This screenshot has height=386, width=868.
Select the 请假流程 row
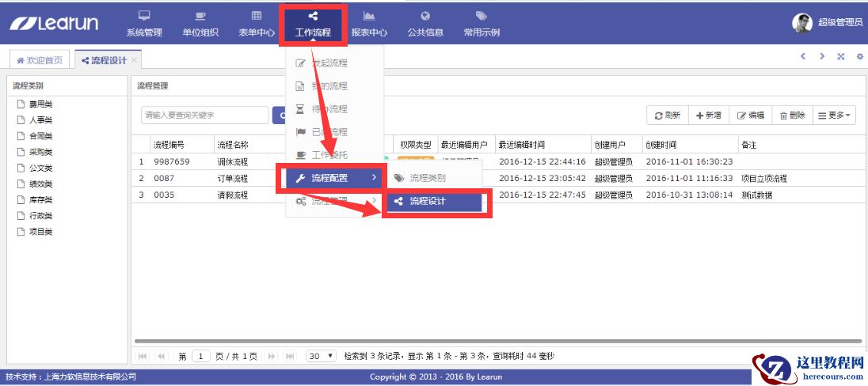tap(497, 195)
